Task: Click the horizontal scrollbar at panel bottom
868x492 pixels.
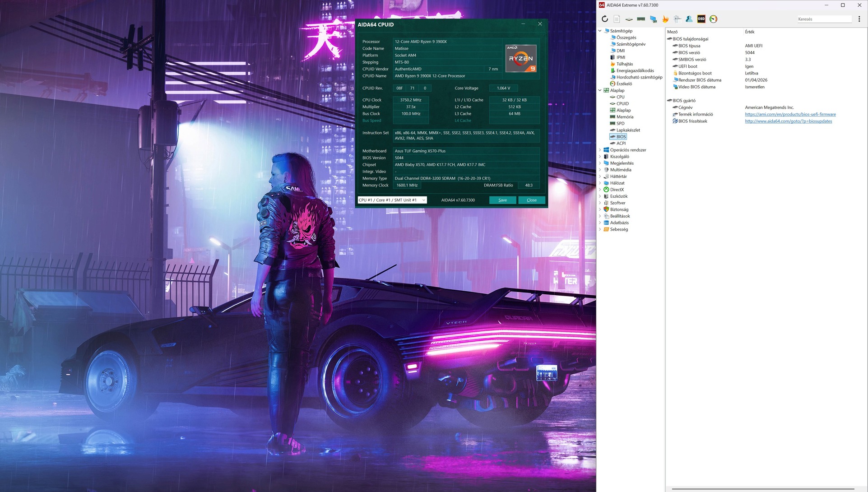Action: click(x=763, y=489)
